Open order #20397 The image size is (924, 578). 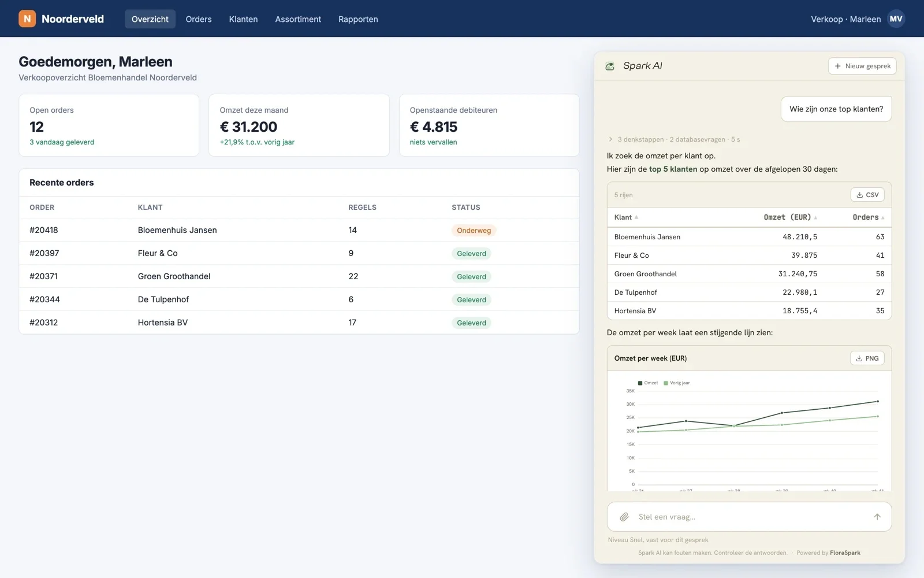coord(299,253)
